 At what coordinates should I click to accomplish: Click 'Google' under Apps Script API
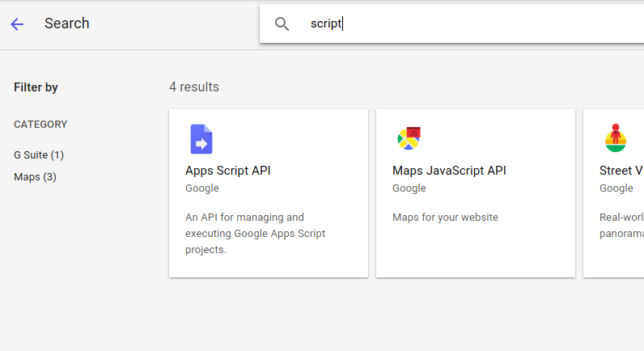click(x=202, y=188)
